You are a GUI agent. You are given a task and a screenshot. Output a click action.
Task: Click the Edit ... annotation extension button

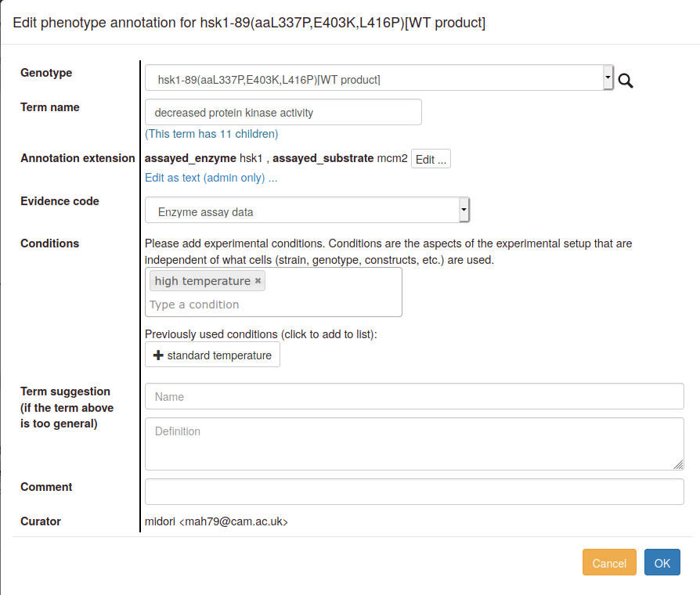click(431, 159)
